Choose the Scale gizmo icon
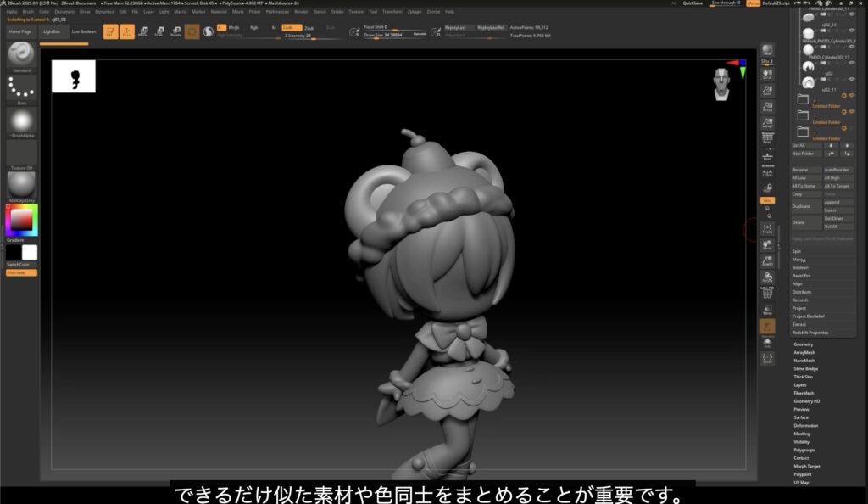 (x=159, y=31)
